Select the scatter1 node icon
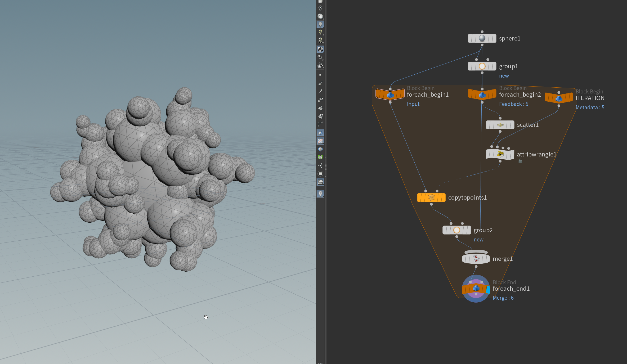The image size is (627, 364). [x=500, y=125]
